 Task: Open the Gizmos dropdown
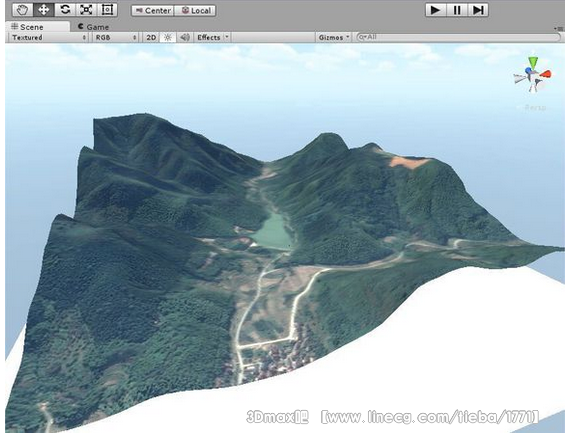click(334, 37)
